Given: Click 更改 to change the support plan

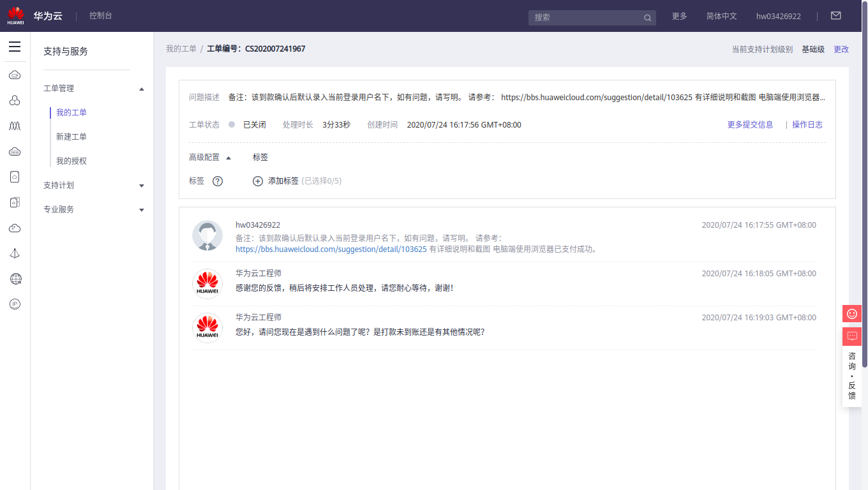Looking at the screenshot, I should 841,49.
